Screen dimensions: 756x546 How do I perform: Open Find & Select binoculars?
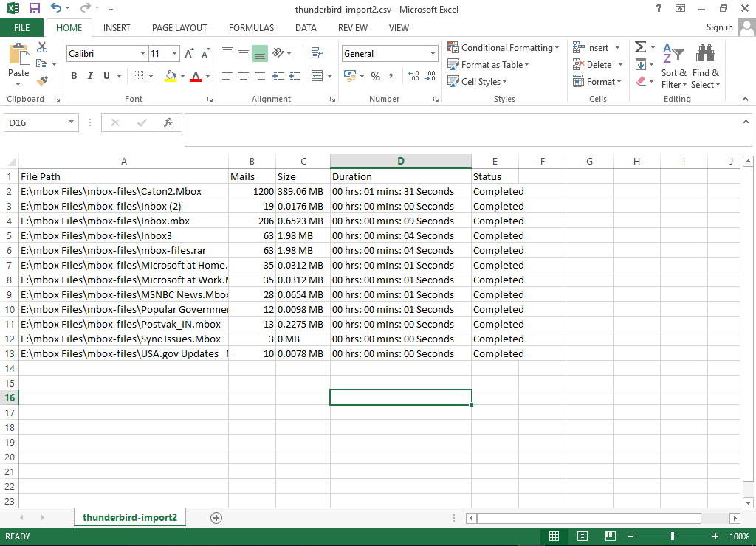(x=705, y=66)
